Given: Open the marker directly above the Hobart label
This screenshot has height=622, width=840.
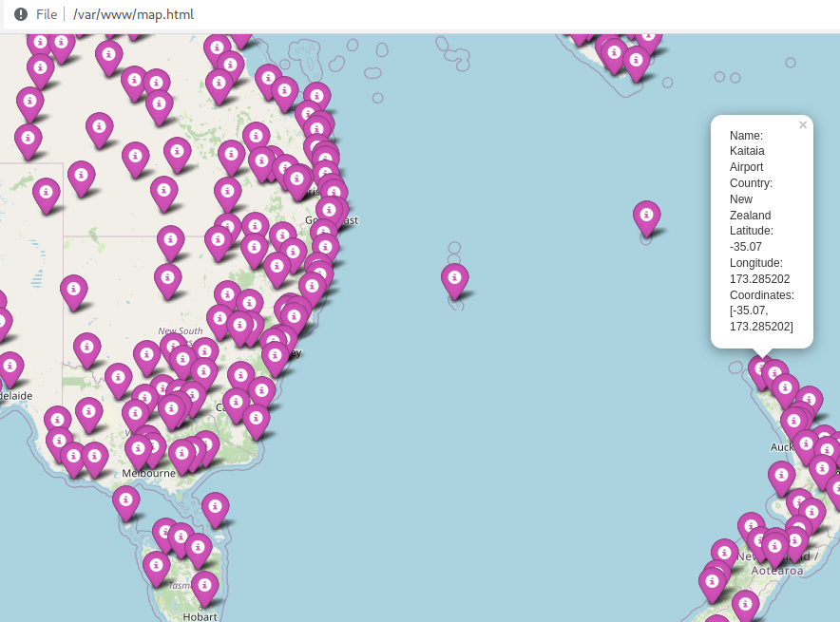Looking at the screenshot, I should [x=204, y=590].
